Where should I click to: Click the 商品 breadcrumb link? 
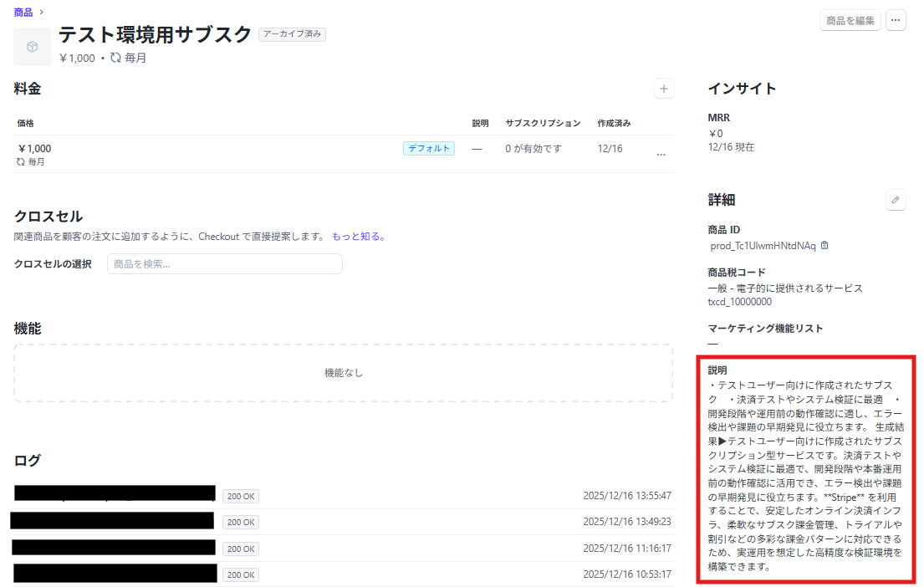(x=23, y=11)
